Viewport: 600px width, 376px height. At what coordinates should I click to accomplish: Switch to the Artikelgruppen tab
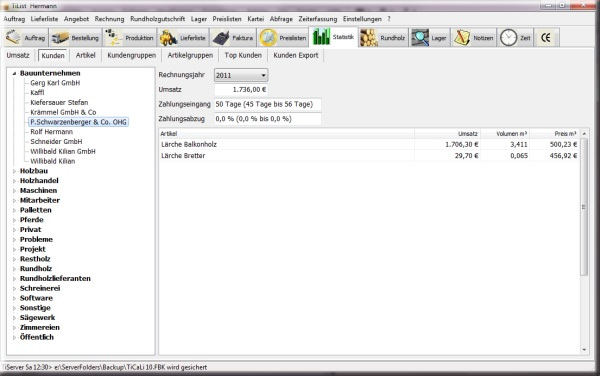[190, 55]
